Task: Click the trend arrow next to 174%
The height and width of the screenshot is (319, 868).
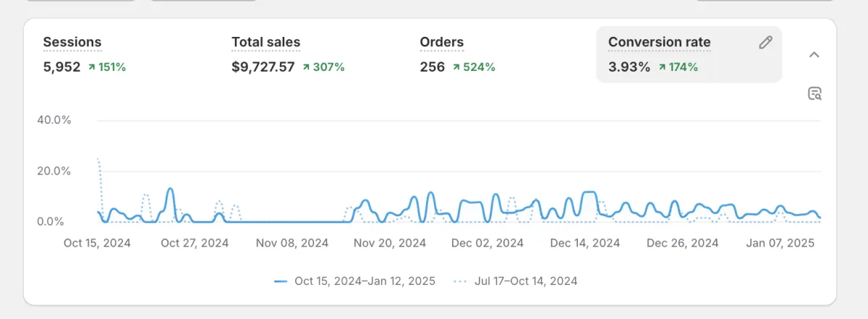Action: click(660, 67)
